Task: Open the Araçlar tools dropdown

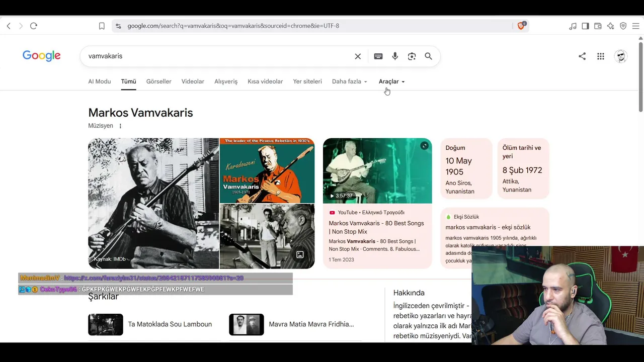Action: click(x=392, y=81)
